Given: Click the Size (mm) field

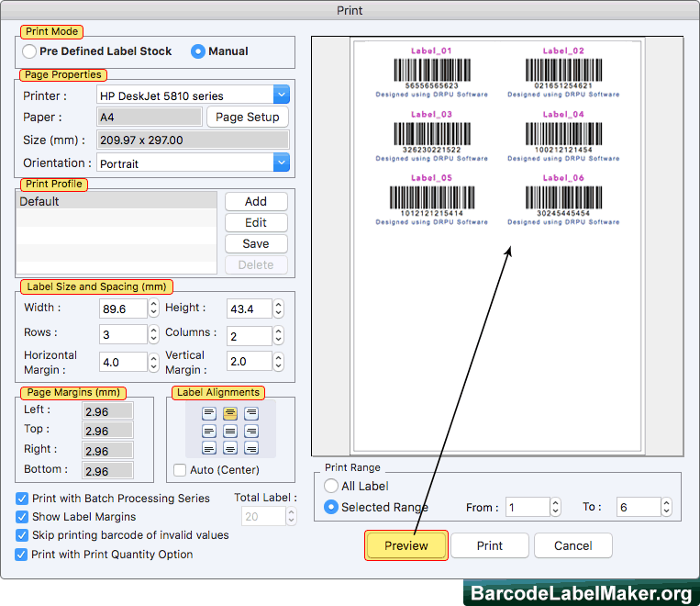Looking at the screenshot, I should (193, 140).
